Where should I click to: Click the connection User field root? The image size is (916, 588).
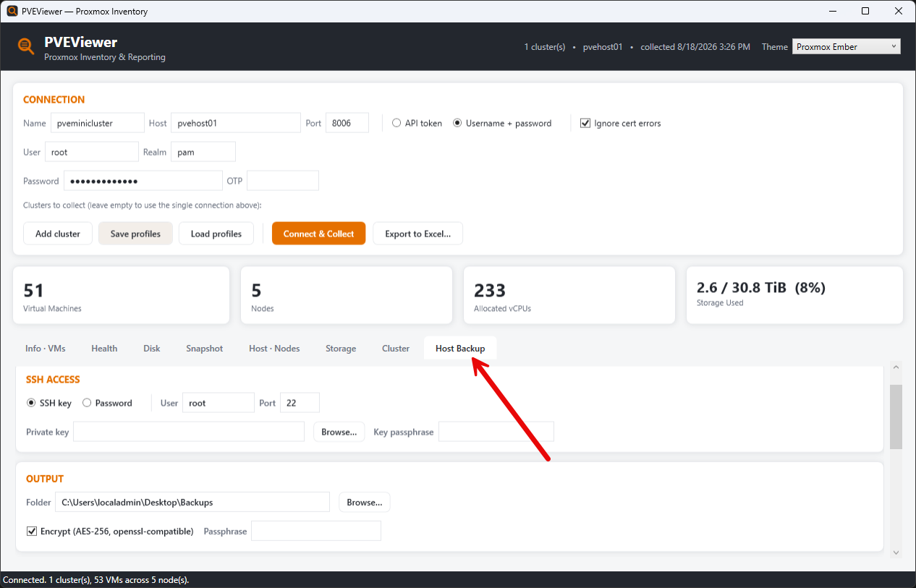pyautogui.click(x=92, y=152)
